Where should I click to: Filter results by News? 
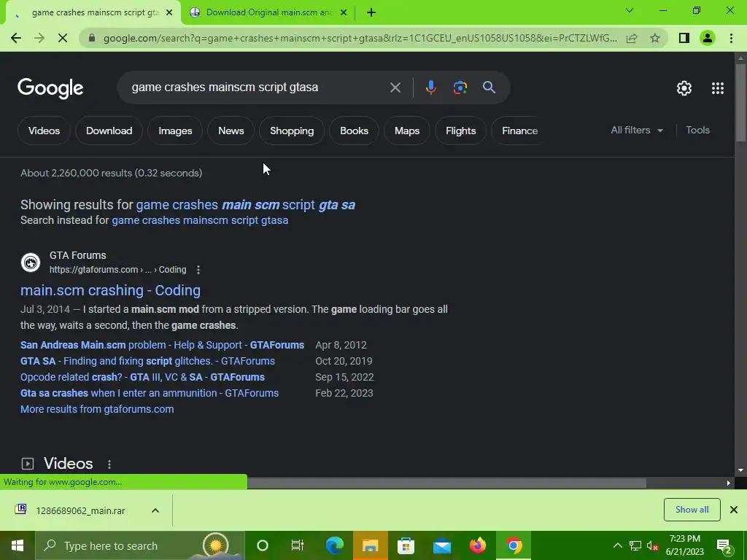pos(231,131)
